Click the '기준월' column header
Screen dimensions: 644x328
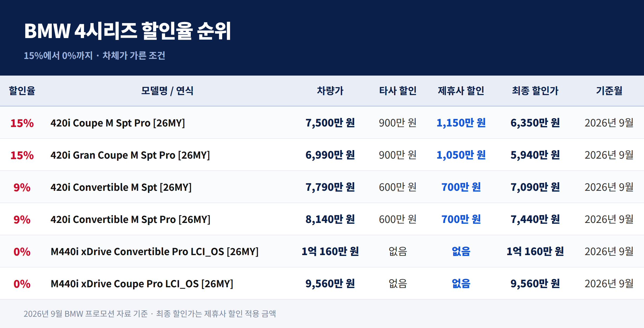pyautogui.click(x=609, y=91)
